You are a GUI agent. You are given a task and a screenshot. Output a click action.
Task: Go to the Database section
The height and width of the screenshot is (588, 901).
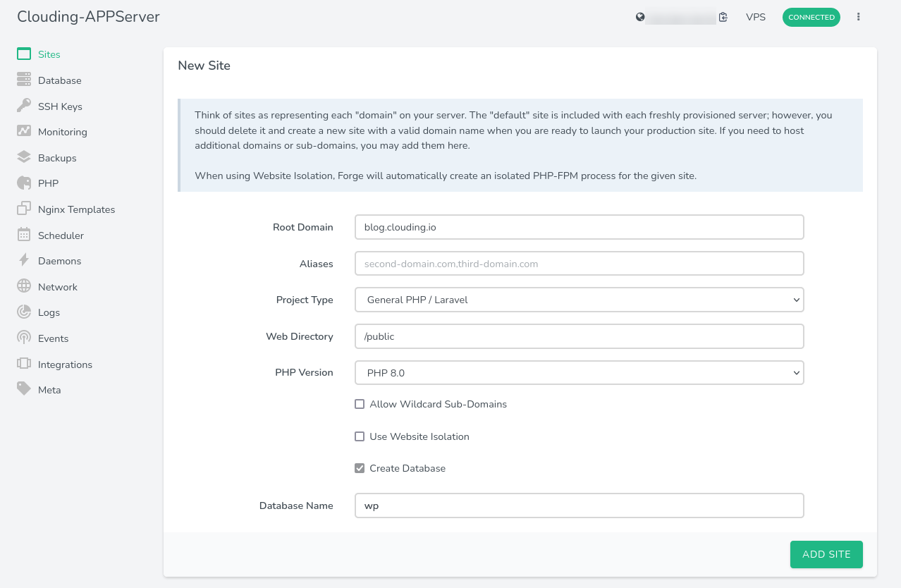(60, 80)
